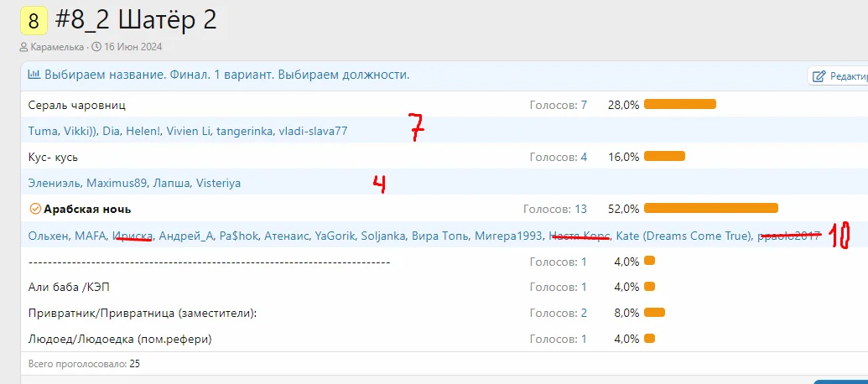Click the 16,0% result bar
The height and width of the screenshot is (384, 868).
[664, 157]
